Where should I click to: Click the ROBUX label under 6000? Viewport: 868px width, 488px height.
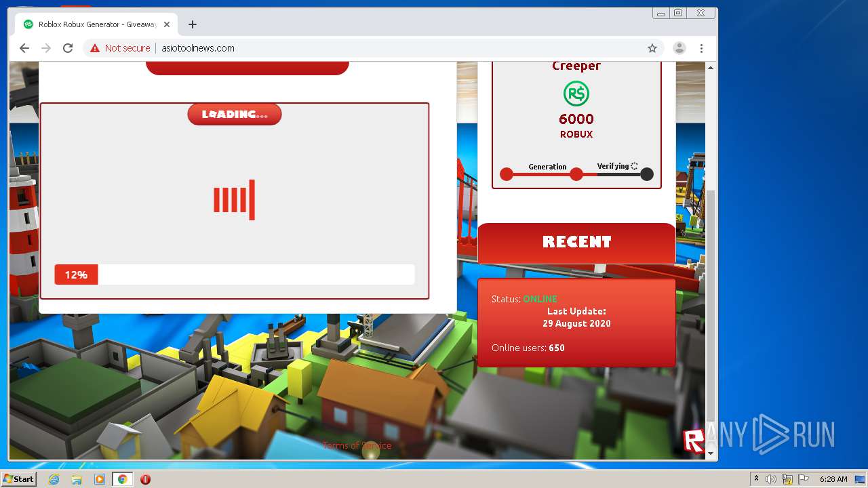pyautogui.click(x=576, y=134)
